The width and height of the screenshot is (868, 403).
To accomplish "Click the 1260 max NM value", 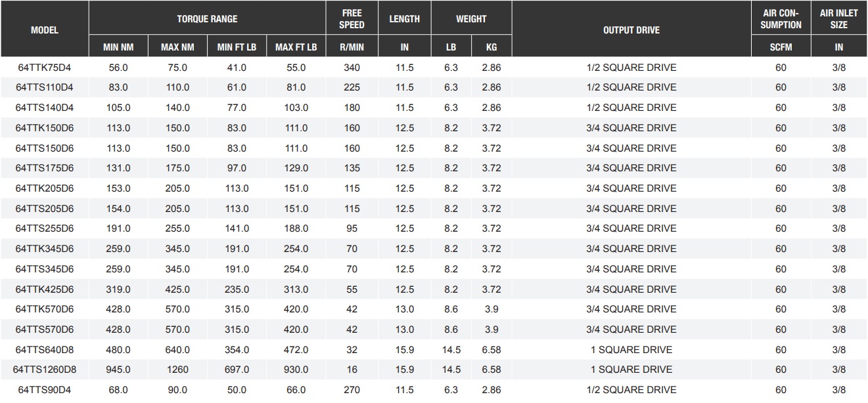I will click(x=177, y=370).
